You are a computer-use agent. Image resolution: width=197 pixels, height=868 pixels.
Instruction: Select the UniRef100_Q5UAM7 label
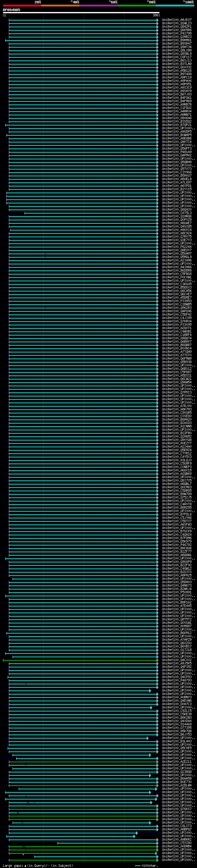tap(176, 253)
